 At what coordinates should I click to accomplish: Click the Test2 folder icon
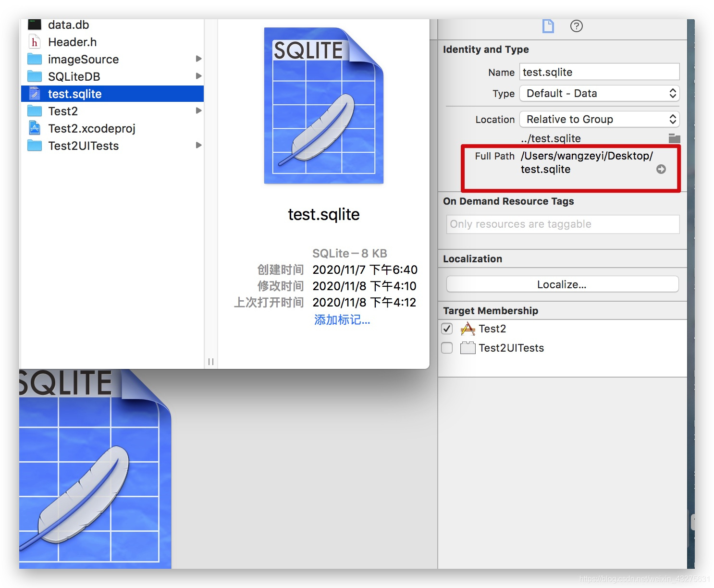(35, 111)
